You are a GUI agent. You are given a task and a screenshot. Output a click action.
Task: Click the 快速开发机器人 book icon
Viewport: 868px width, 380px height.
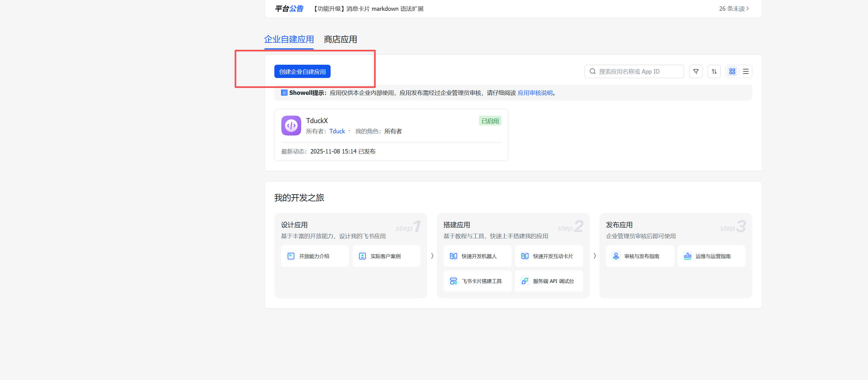[x=453, y=256]
